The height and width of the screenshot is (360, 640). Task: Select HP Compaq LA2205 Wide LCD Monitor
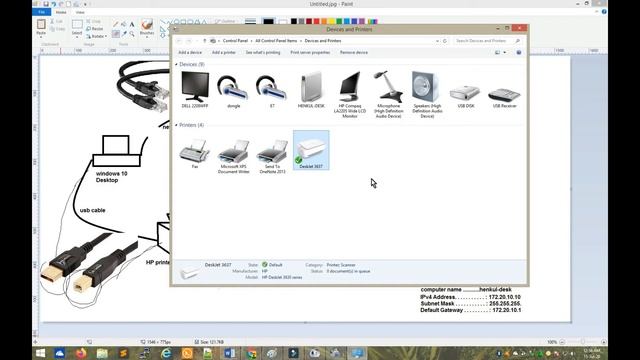point(350,95)
